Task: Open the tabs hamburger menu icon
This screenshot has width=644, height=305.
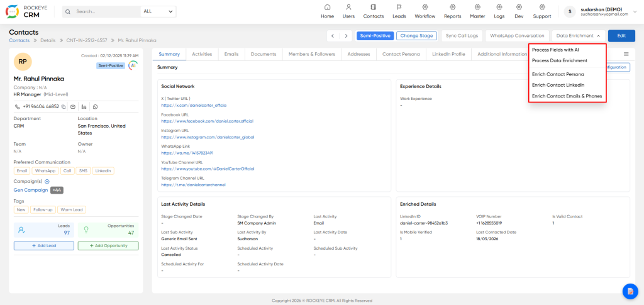Action: coord(626,54)
